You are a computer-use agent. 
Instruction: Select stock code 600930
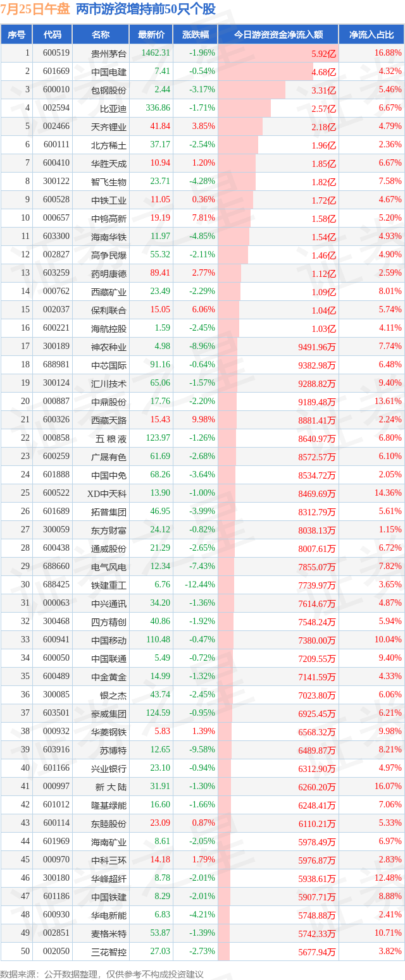[56, 915]
